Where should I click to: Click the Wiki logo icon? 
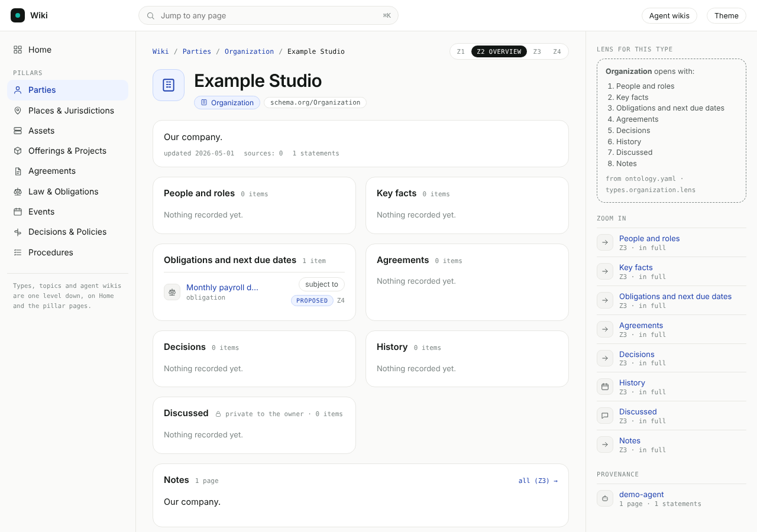pyautogui.click(x=18, y=15)
